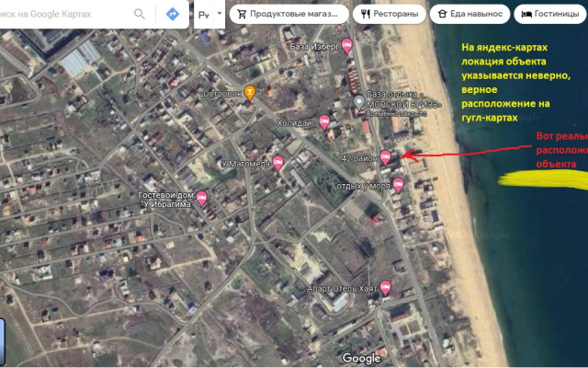Click the База отдыха Морской Бриз label

(403, 99)
